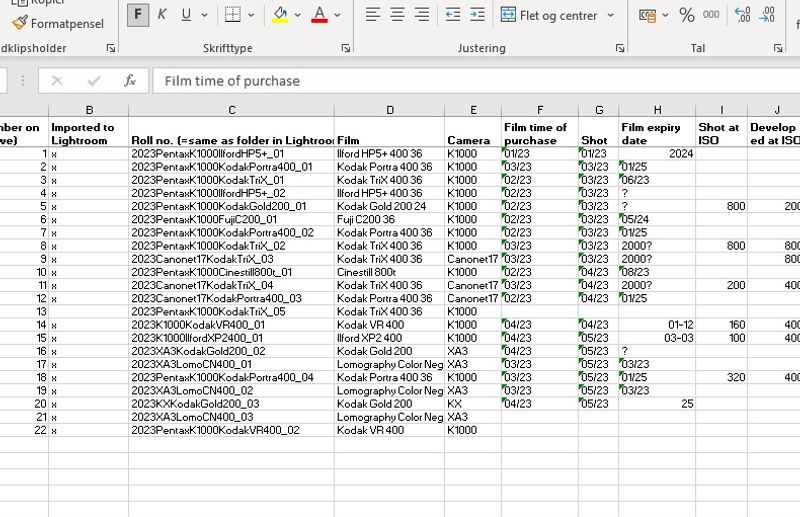Click formula bar with 'Film time of purchase'
Viewport: 800px width, 517px height.
(477, 81)
